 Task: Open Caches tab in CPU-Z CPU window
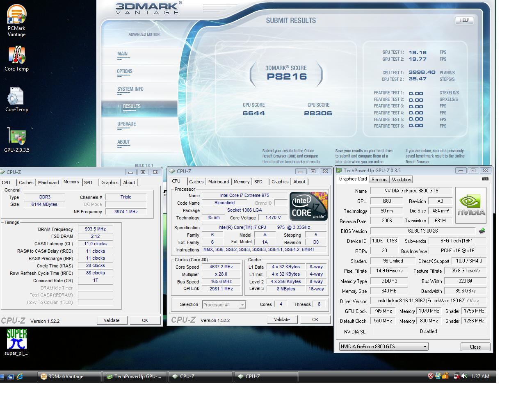coord(196,181)
